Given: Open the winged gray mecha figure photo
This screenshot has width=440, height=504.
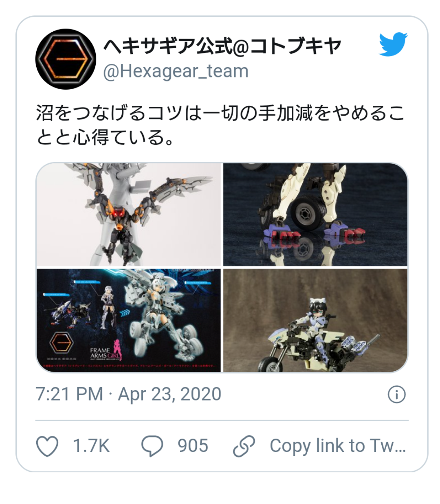Looking at the screenshot, I should pos(128,214).
